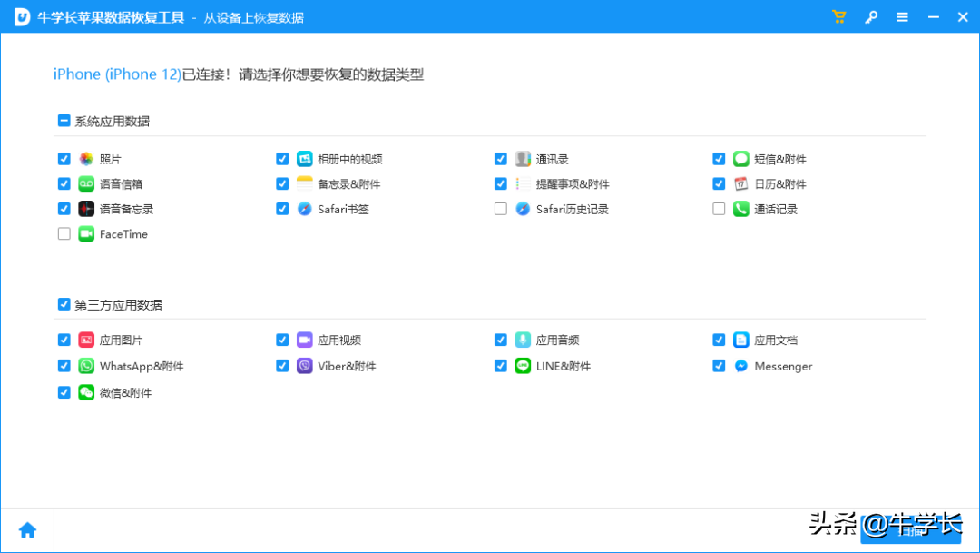Viewport: 980px width, 553px height.
Task: Toggle the 第三方应用数据 select-all checkbox
Action: [64, 305]
